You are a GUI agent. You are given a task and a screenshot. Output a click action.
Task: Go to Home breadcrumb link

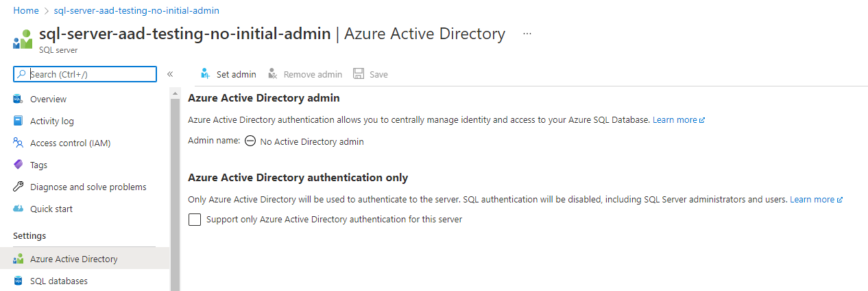[26, 11]
